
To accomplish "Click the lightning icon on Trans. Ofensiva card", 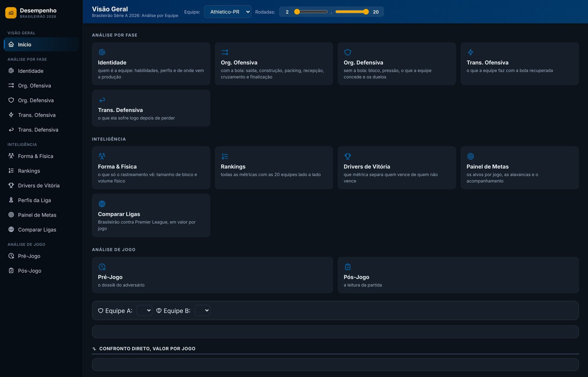I will coord(470,52).
